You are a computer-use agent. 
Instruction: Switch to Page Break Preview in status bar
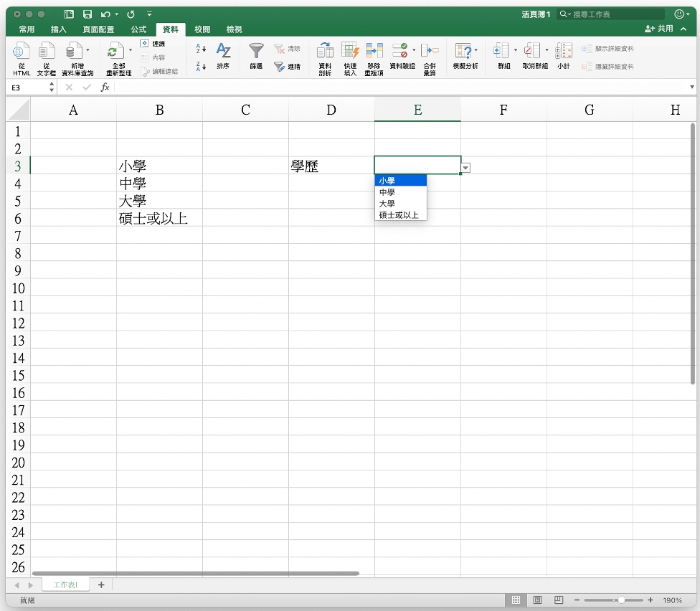click(x=559, y=600)
